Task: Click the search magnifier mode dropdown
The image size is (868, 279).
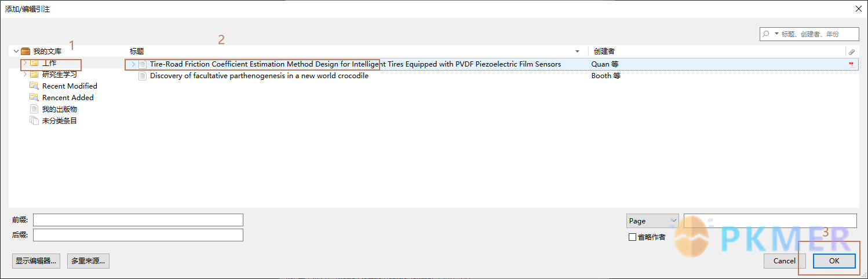Action: click(769, 34)
